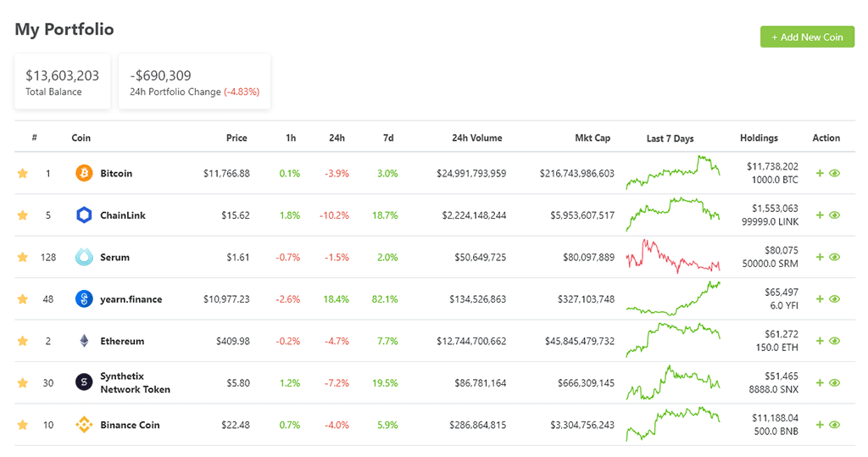This screenshot has height=457, width=868.
Task: Open Binance Coin's 7-day sparkline chart
Action: [673, 424]
